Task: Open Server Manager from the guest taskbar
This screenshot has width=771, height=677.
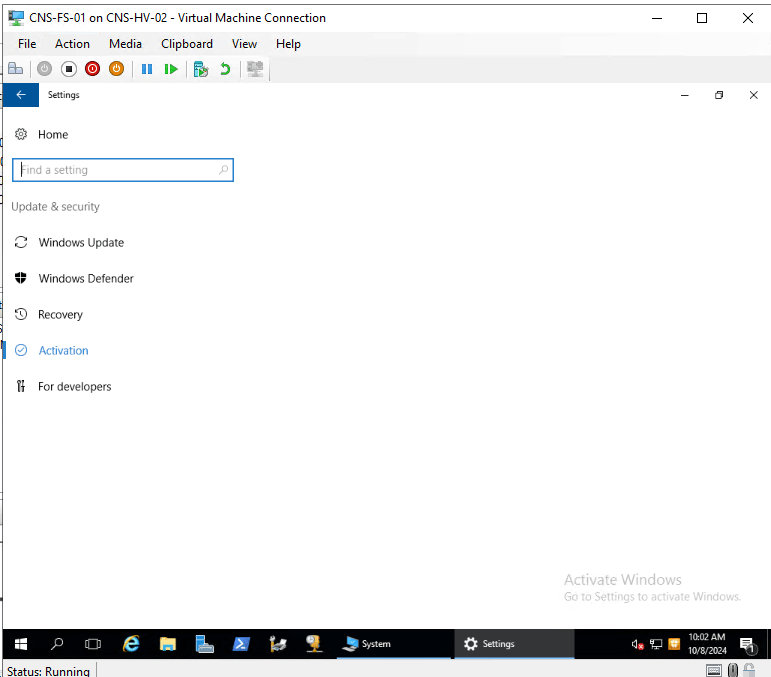Action: tap(204, 644)
